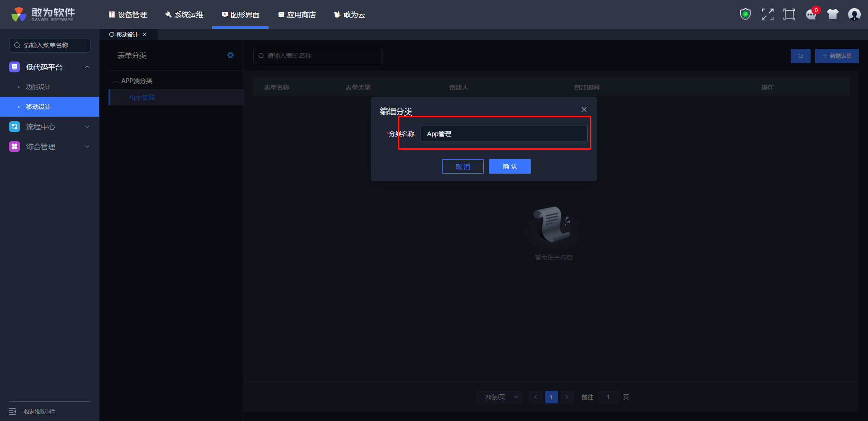Click the 创建人 column header
The height and width of the screenshot is (421, 868).
(x=459, y=87)
